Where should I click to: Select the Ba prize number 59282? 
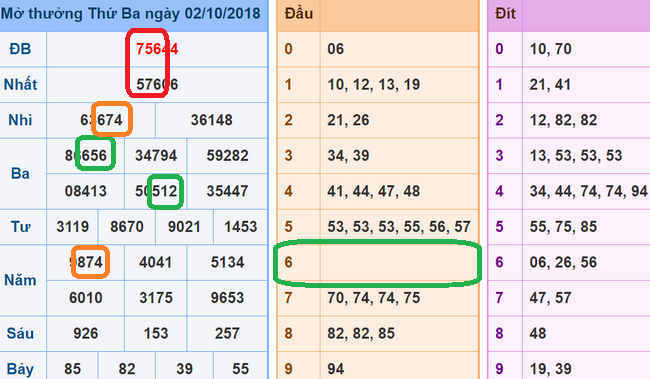point(228,156)
